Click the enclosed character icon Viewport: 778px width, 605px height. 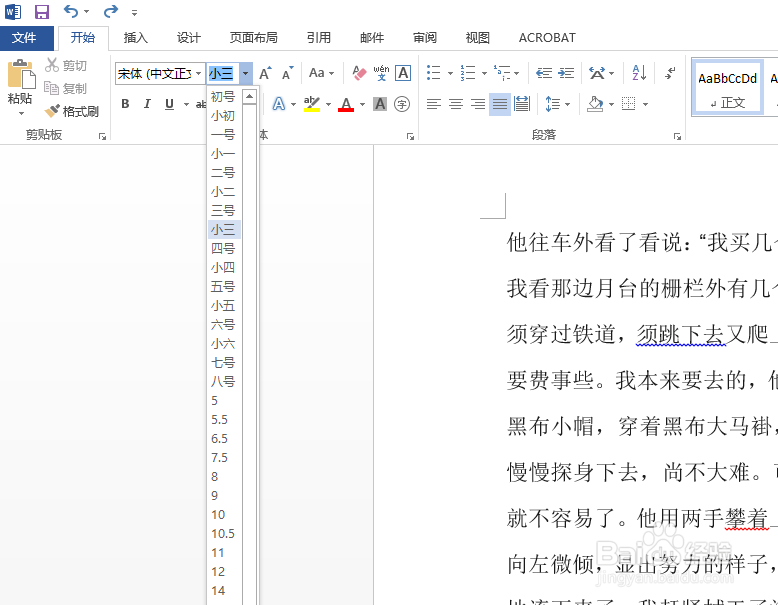click(402, 104)
